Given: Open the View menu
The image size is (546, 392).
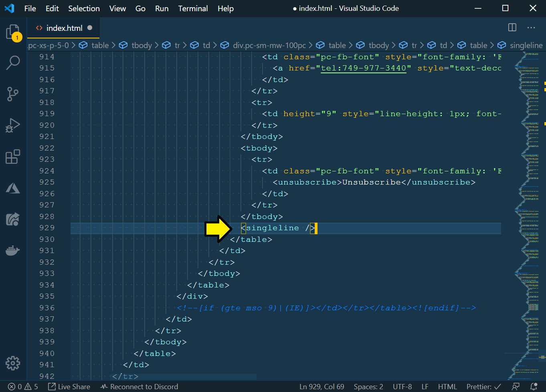Looking at the screenshot, I should (x=117, y=8).
